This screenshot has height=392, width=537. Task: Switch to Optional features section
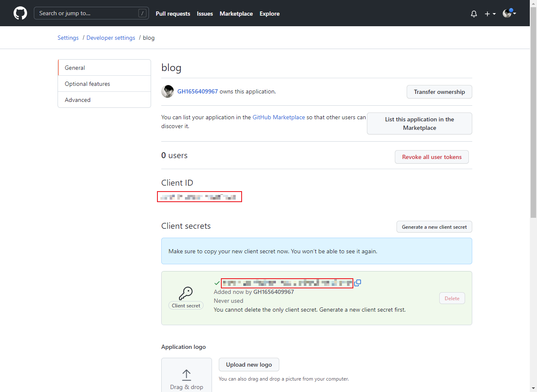[87, 83]
